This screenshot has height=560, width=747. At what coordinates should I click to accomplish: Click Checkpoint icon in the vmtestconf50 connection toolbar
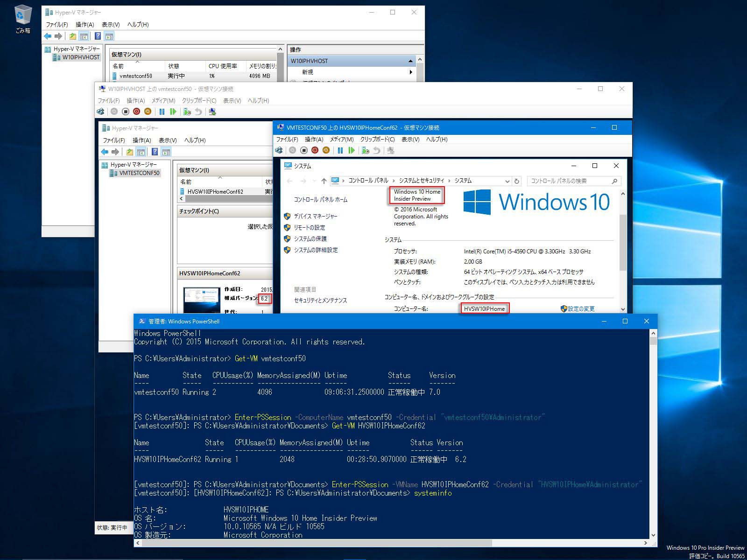pyautogui.click(x=187, y=112)
